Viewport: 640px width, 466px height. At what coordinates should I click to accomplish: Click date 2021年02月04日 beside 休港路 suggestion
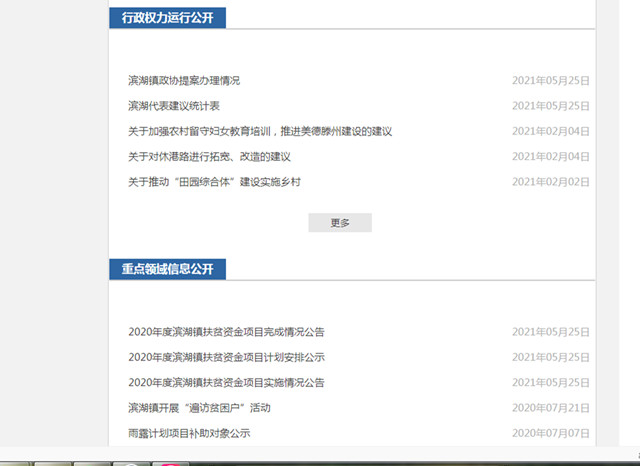[551, 157]
